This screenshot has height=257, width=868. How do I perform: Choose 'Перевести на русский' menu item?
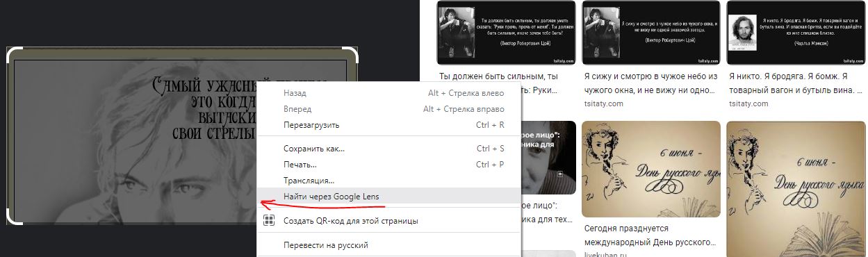(x=388, y=245)
